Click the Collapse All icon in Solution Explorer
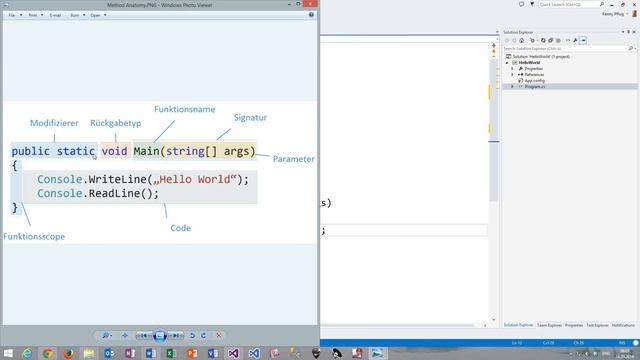The image size is (640, 360). tap(551, 40)
